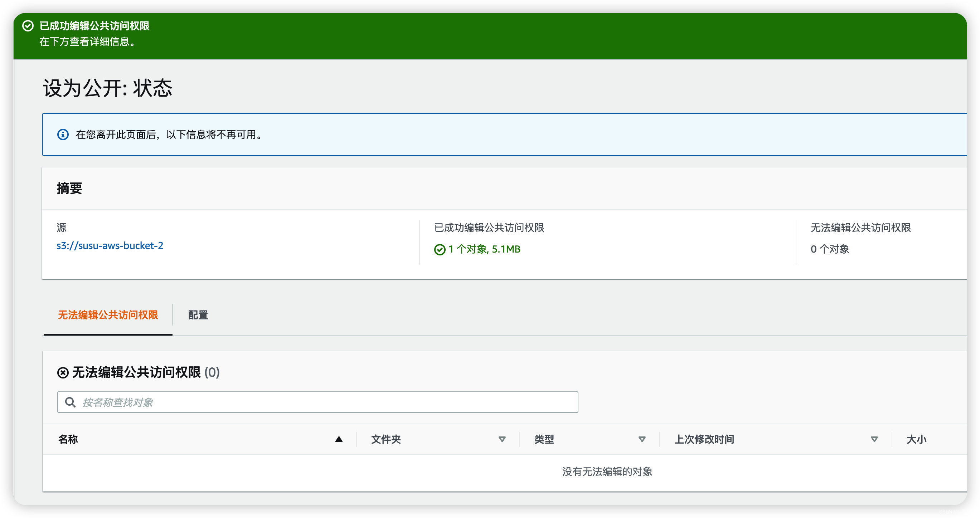Click the 摘要 section heading

tap(69, 189)
